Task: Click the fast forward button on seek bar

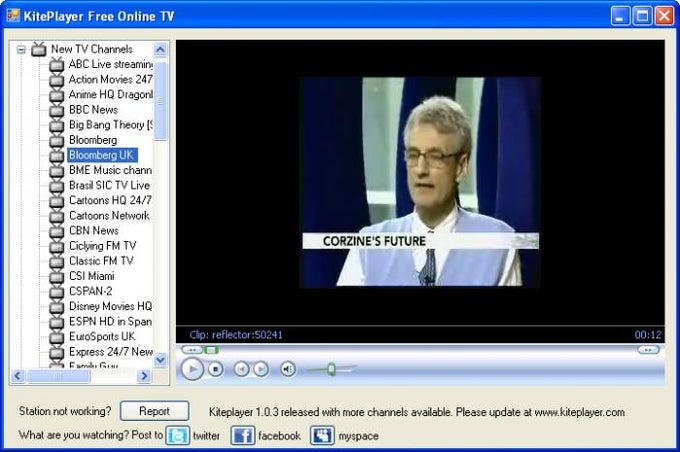Action: (x=648, y=350)
